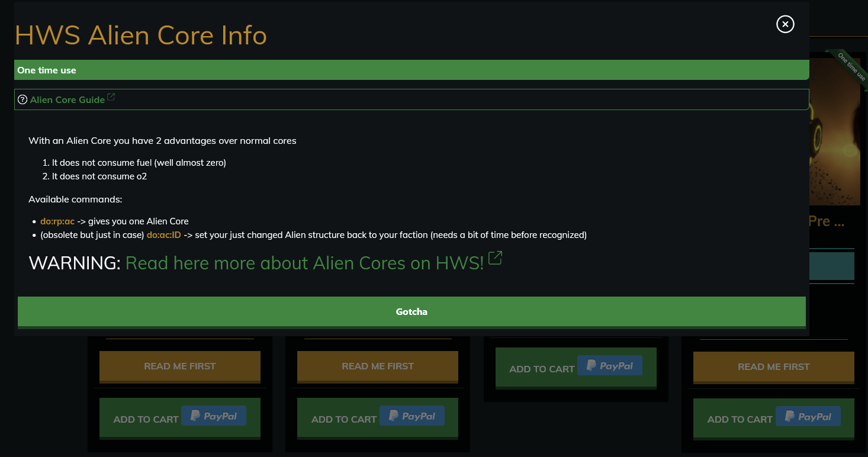Confirm with the Gotcha button
868x457 pixels.
(x=412, y=312)
